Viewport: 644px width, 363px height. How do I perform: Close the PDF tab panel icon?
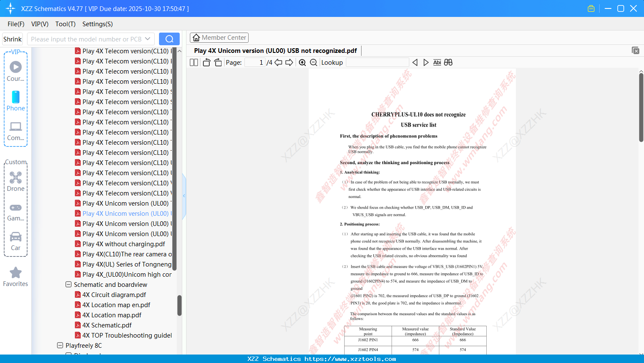(636, 50)
